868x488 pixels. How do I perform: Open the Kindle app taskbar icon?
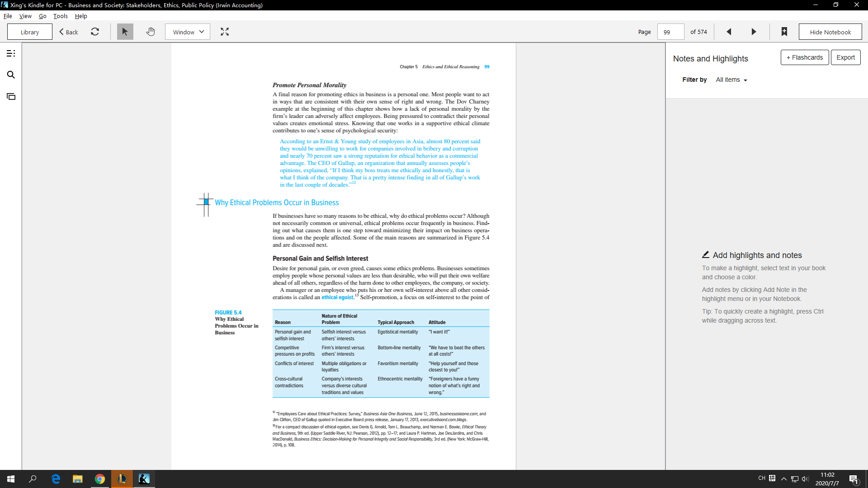click(144, 479)
